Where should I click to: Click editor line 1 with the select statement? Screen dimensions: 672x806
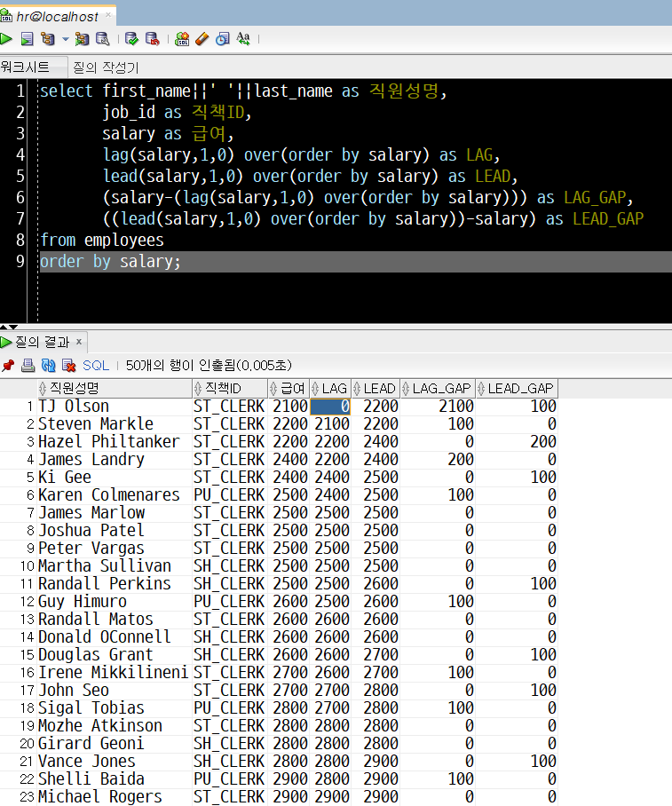[243, 91]
